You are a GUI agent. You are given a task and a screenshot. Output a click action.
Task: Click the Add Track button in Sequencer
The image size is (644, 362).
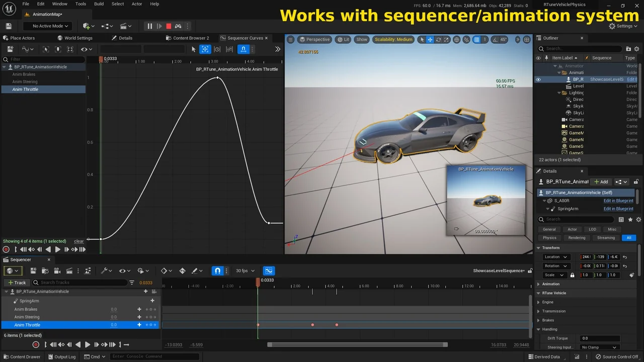point(17,283)
